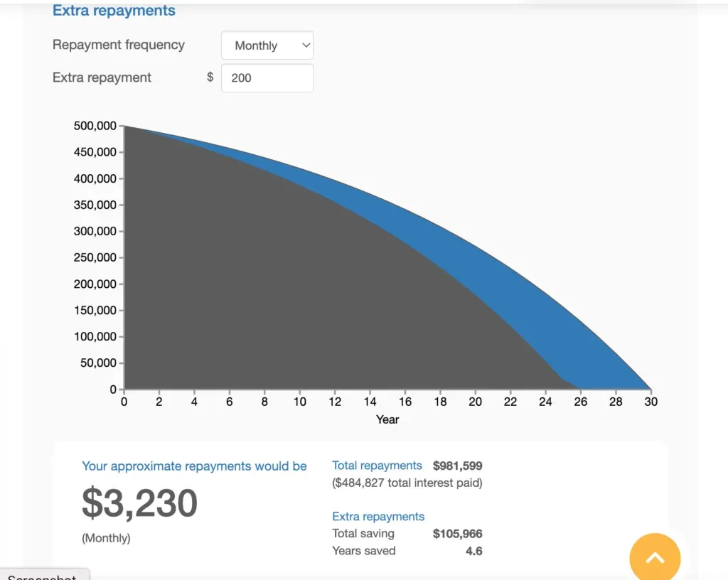Click the Total saving $105,966 value

coord(457,534)
